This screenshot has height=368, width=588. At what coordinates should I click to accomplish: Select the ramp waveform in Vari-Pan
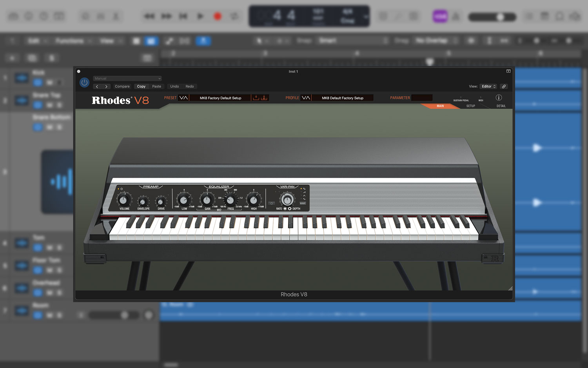point(304,192)
